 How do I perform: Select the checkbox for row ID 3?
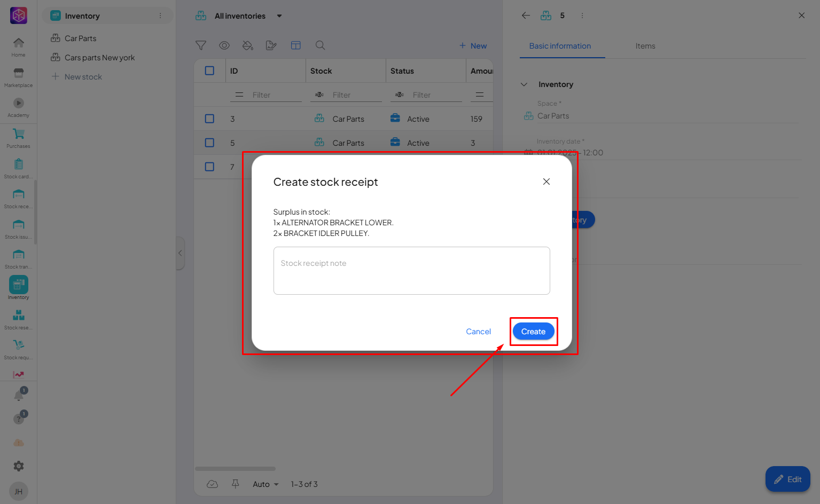(209, 119)
